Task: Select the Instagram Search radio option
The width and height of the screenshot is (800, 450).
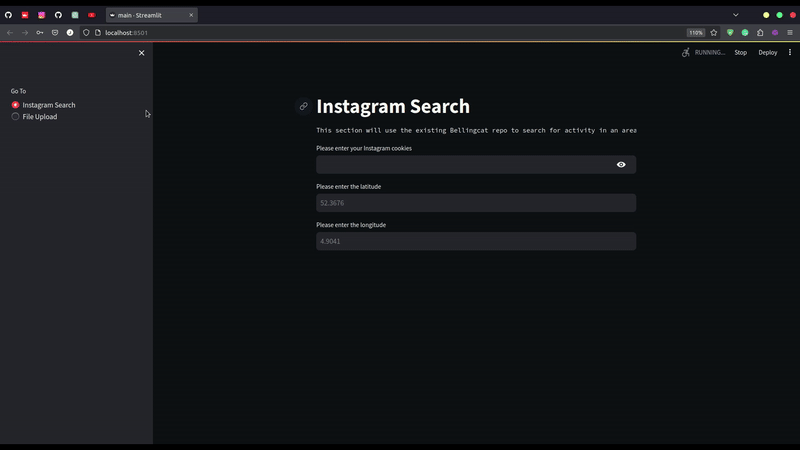Action: coord(43,105)
